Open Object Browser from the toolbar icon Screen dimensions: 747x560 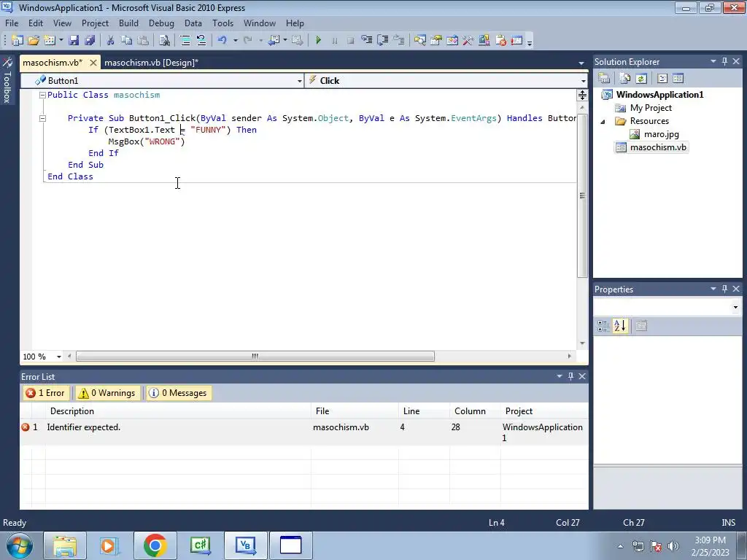pyautogui.click(x=452, y=41)
